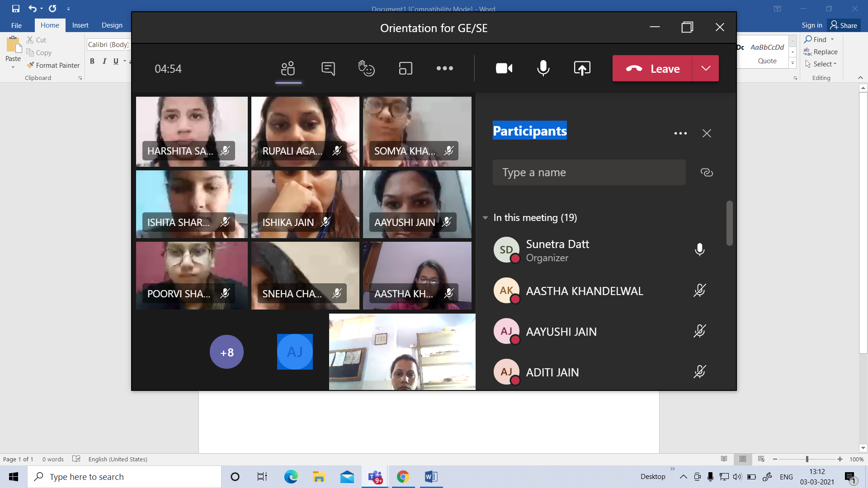Image resolution: width=868 pixels, height=488 pixels.
Task: Open Microsoft Teams from the taskbar
Action: point(375,477)
